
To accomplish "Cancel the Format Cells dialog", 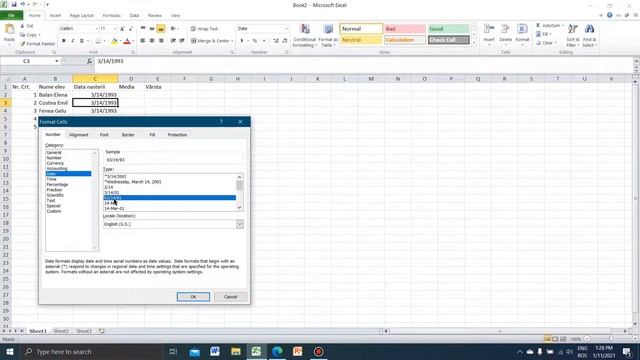I will point(231,297).
